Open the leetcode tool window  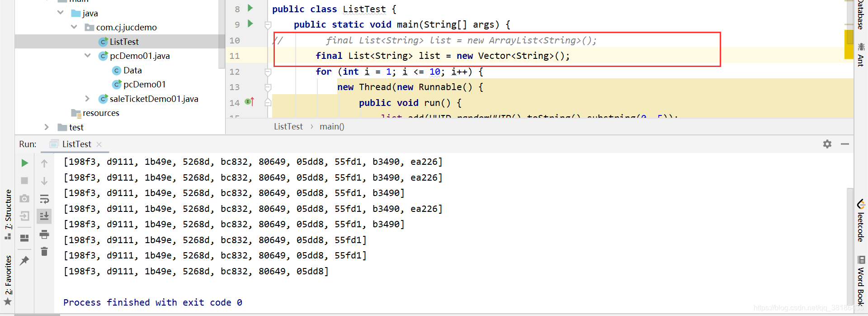(x=861, y=220)
